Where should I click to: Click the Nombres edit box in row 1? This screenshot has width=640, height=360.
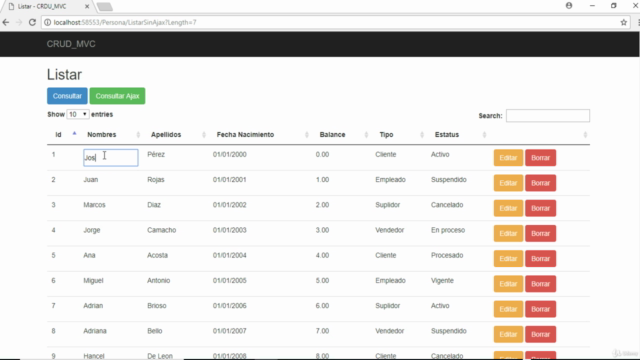(111, 158)
